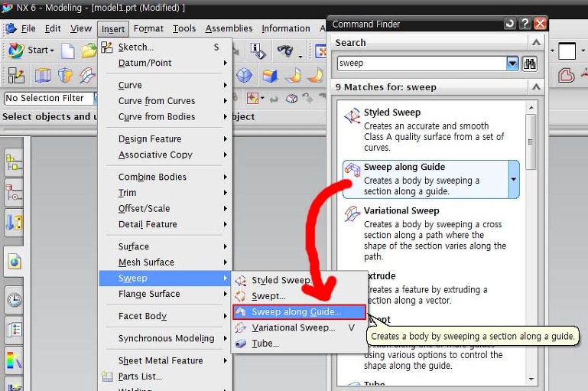Click the white color swatch in toolbar
This screenshot has height=391, width=588.
pos(567,51)
